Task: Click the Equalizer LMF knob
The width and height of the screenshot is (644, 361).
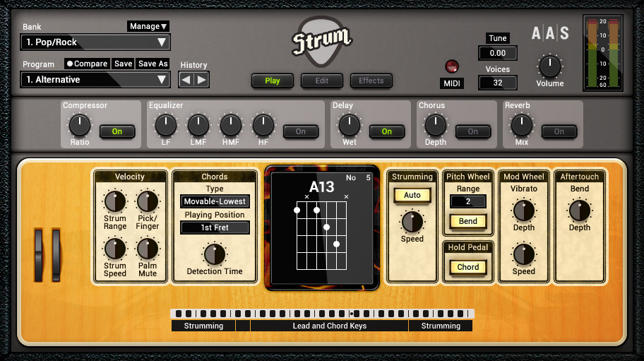Action: point(198,125)
